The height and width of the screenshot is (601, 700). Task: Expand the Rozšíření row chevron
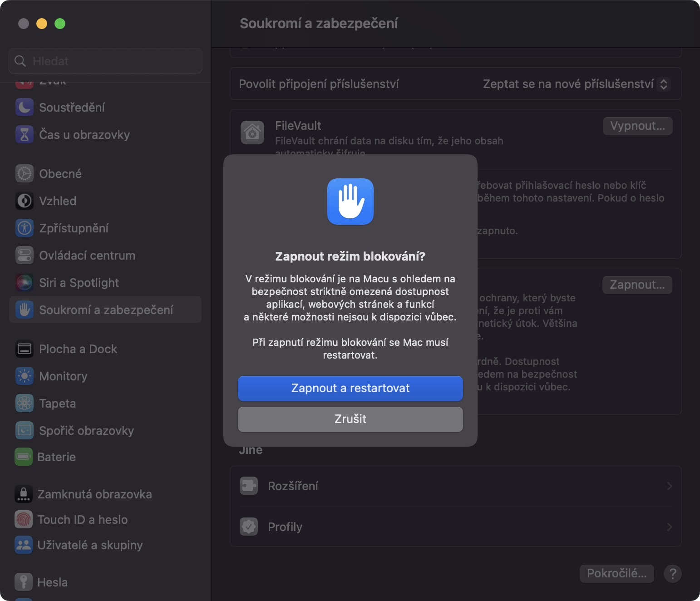[669, 486]
